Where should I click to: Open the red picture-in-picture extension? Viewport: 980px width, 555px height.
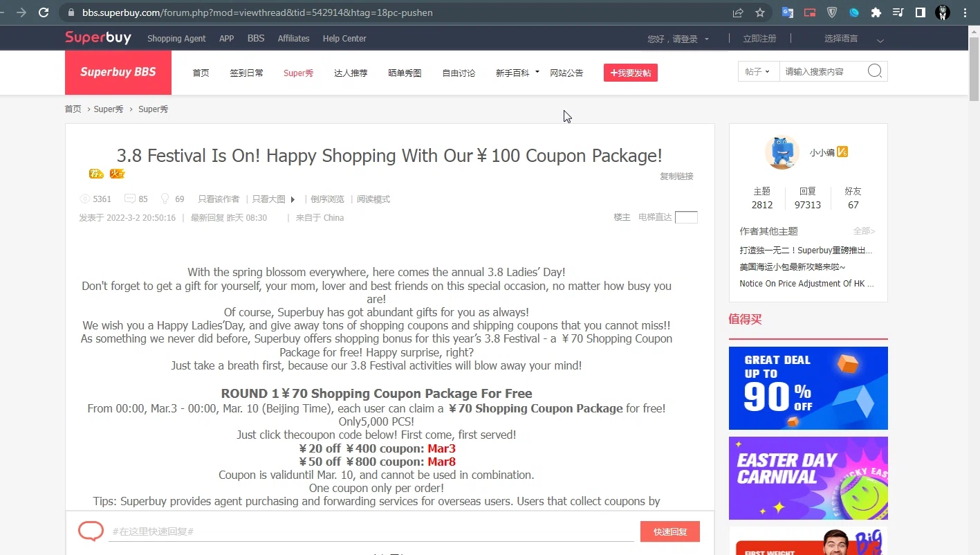(x=809, y=12)
